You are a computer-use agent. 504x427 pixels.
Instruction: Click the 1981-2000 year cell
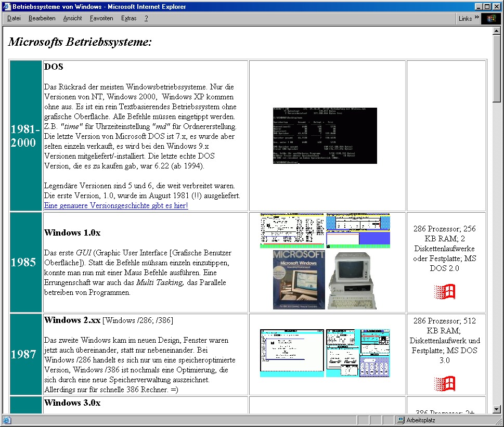pyautogui.click(x=25, y=136)
